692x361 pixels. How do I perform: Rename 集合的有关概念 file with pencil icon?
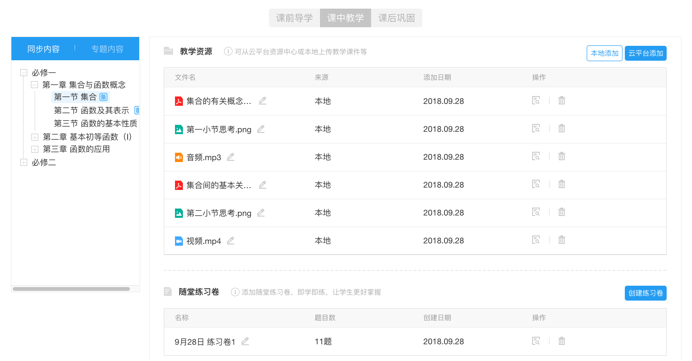263,101
